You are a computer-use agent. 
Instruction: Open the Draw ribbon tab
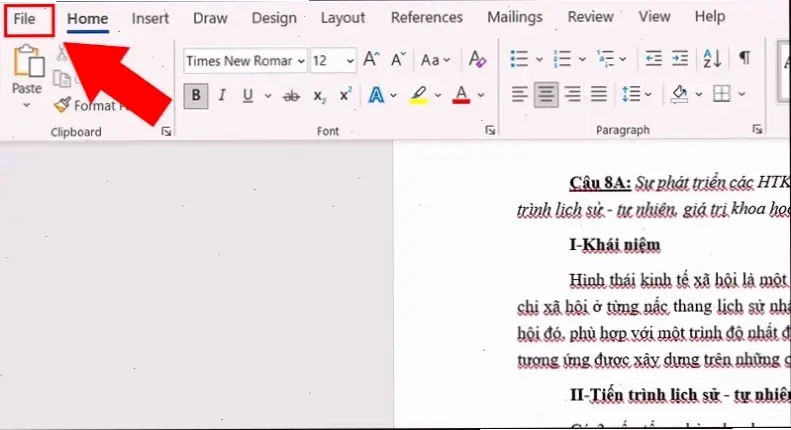[x=210, y=18]
